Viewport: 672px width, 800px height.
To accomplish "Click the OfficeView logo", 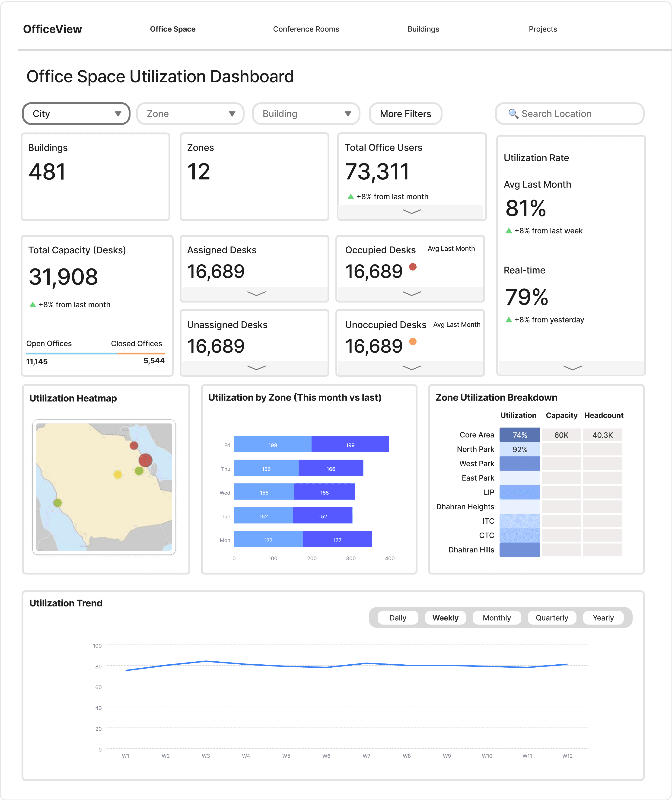I will point(53,29).
